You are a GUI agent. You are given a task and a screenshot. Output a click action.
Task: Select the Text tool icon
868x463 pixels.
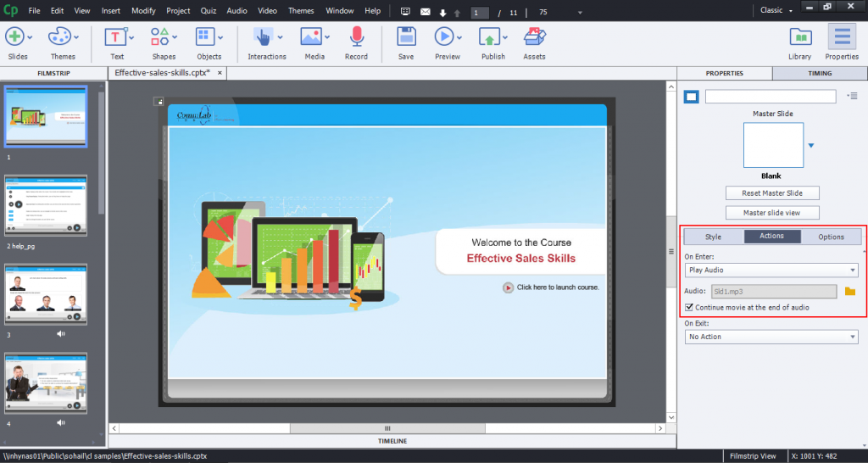(115, 37)
